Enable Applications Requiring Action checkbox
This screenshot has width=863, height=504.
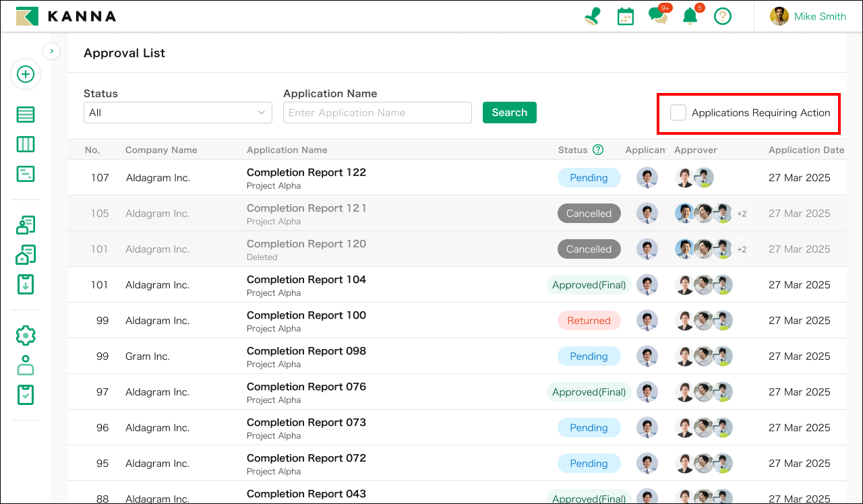point(678,113)
